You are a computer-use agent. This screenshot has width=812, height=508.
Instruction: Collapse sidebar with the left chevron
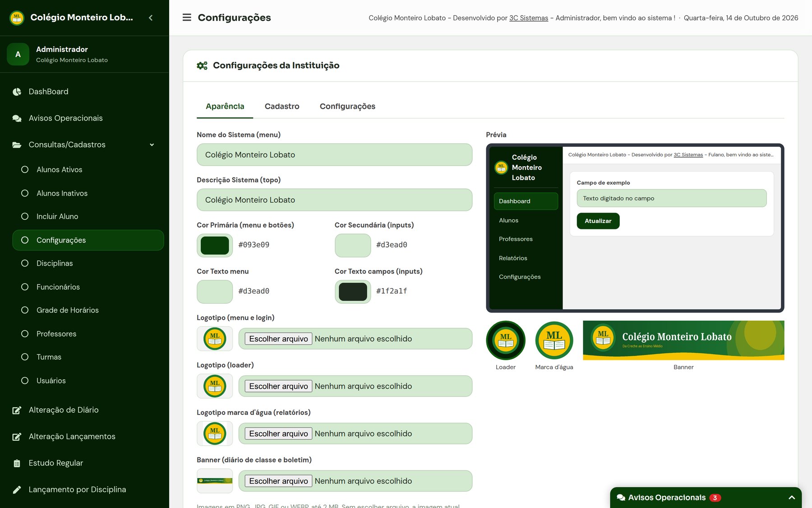pos(151,18)
